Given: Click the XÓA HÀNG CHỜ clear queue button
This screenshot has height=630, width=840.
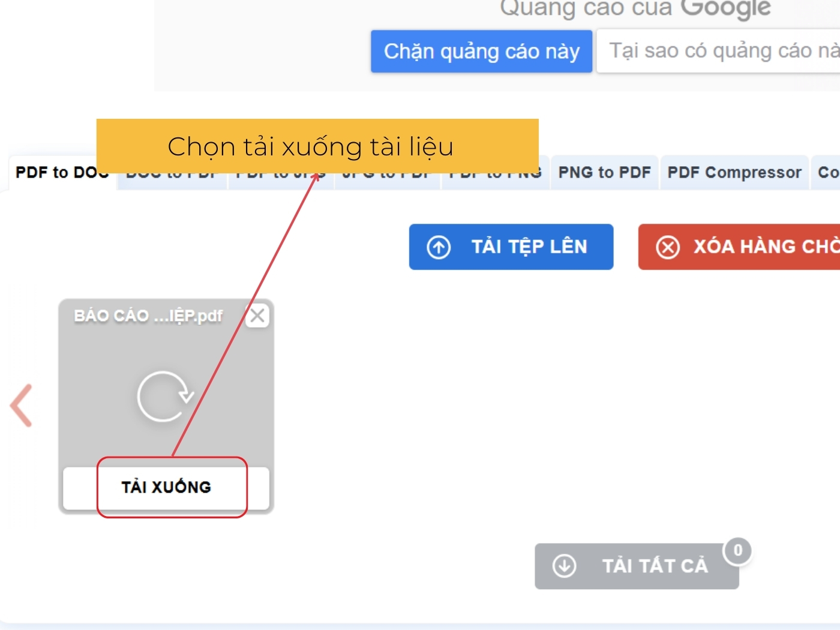Looking at the screenshot, I should coord(739,247).
